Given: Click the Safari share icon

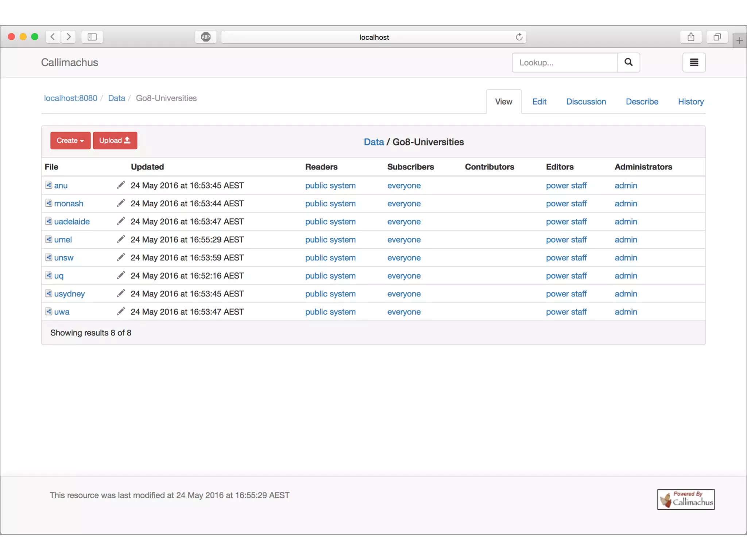Looking at the screenshot, I should coord(691,37).
